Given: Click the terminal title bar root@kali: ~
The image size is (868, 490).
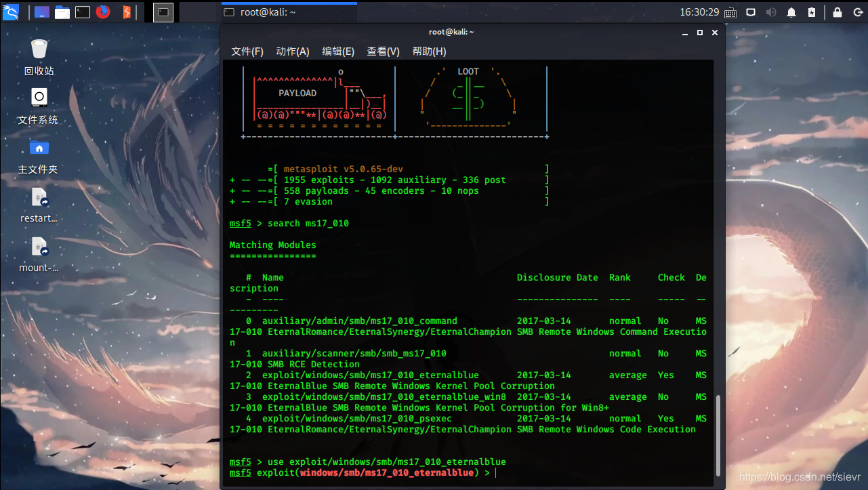Looking at the screenshot, I should point(451,32).
